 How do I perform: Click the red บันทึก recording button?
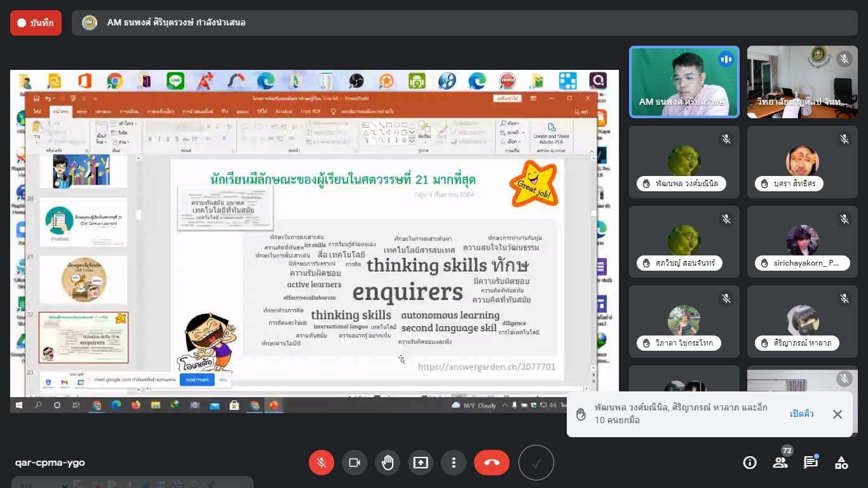[x=36, y=23]
